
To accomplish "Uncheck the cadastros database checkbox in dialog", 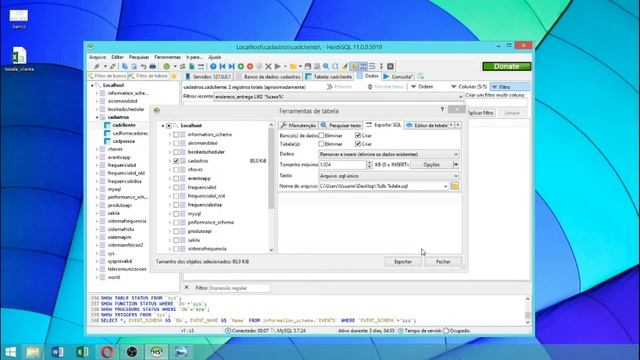I will pos(176,161).
